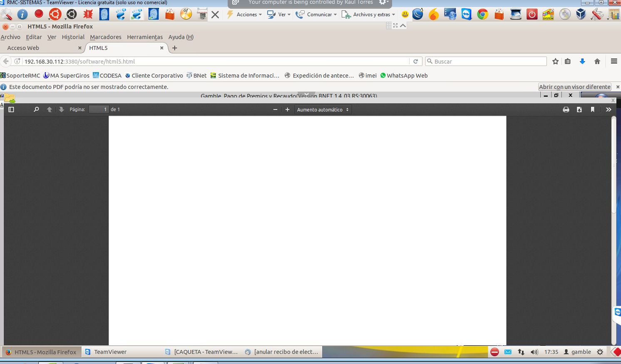Screen dimensions: 621x364
Task: Download the PDF file
Action: tap(579, 109)
